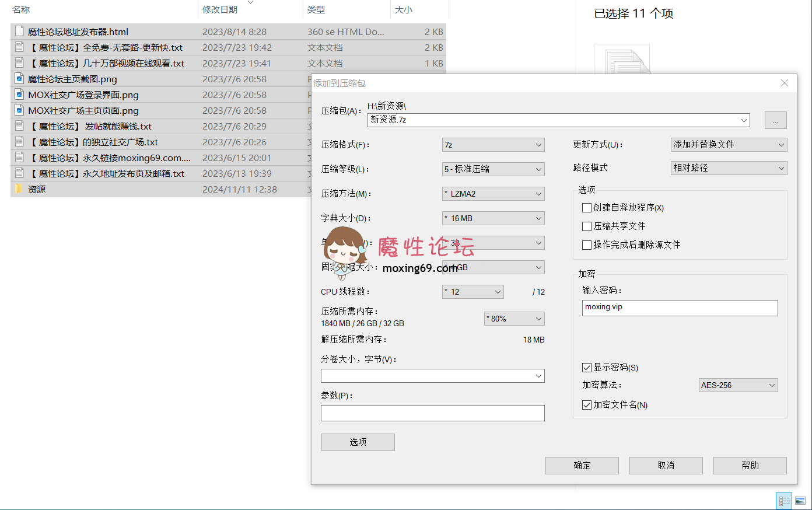Click the MOX社交广场登录界面.png image icon
This screenshot has height=510, width=812.
click(x=19, y=95)
